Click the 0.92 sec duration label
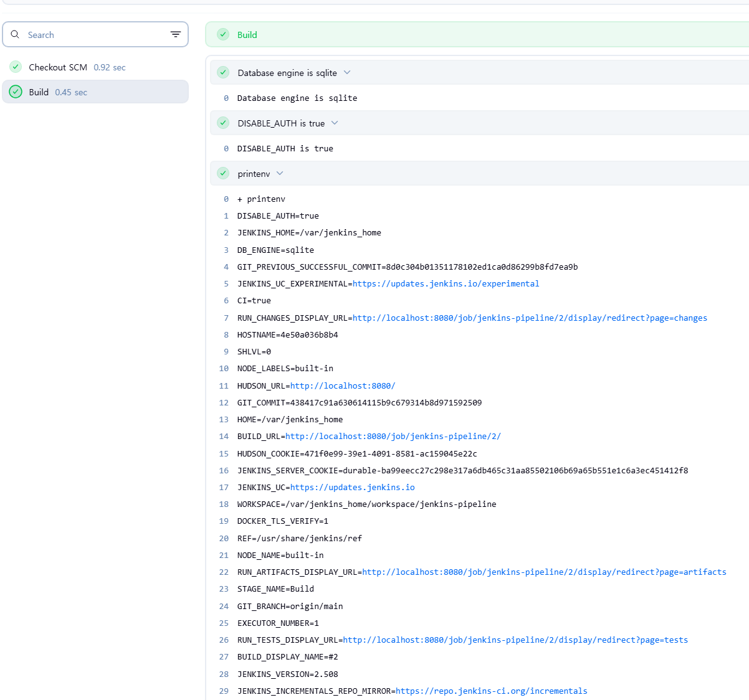The width and height of the screenshot is (749, 700). point(110,67)
